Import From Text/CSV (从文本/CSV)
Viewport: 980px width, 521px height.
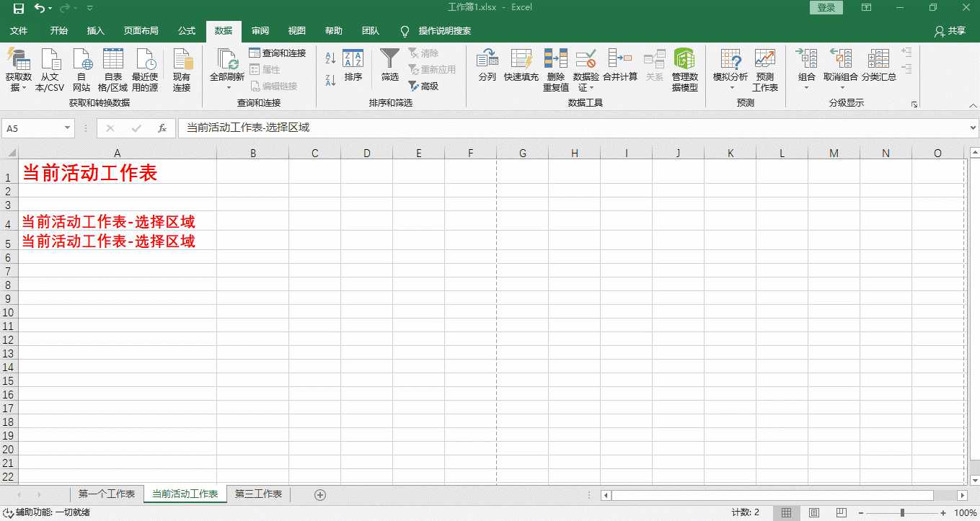[50, 71]
